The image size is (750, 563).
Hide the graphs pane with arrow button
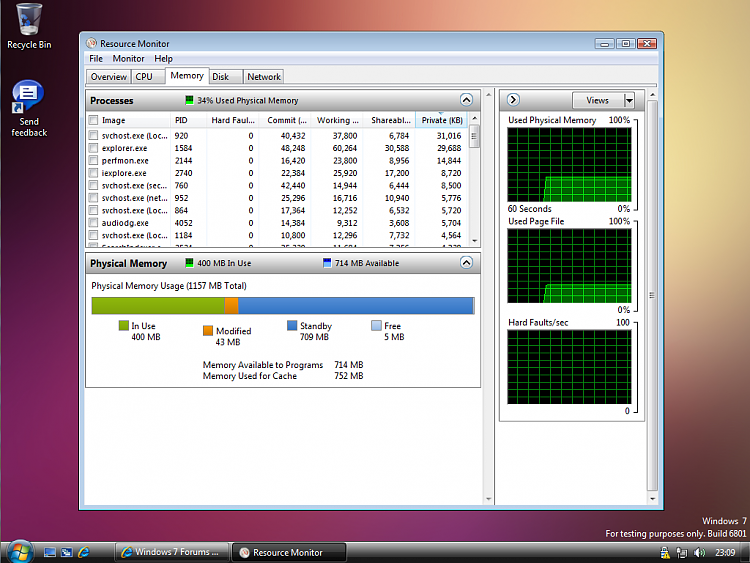click(513, 99)
